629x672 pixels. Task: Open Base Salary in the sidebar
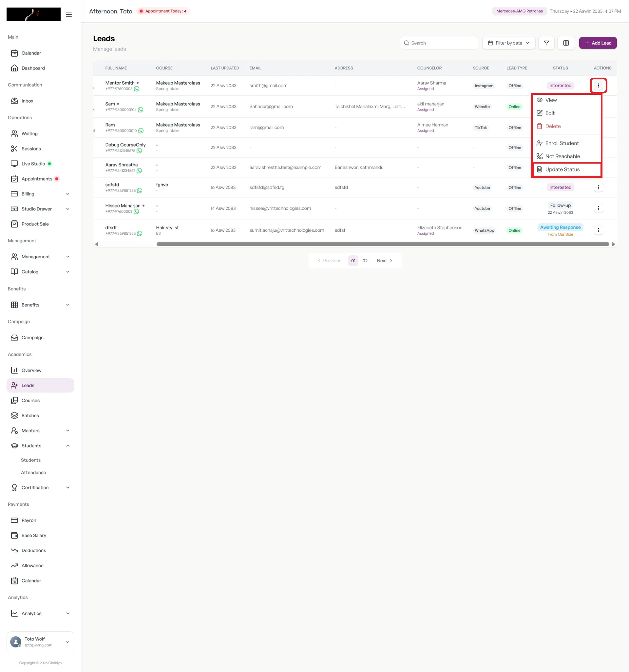click(x=40, y=535)
